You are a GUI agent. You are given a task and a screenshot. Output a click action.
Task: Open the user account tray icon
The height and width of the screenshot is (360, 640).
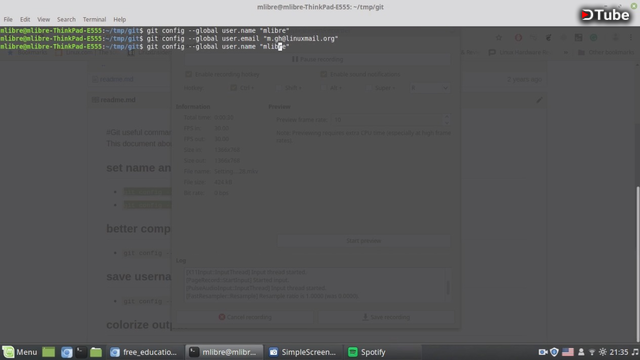pos(581,352)
